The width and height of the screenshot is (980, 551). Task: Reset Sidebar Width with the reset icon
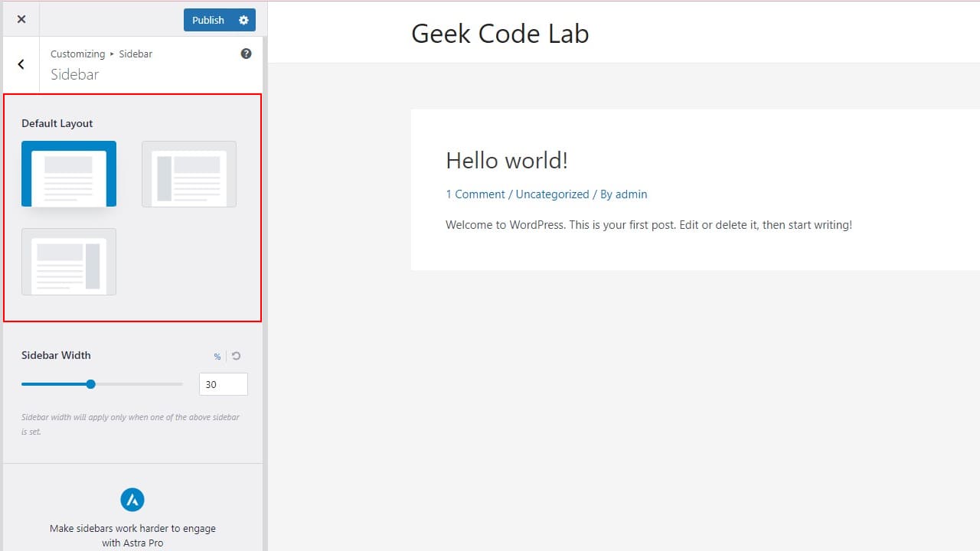tap(237, 356)
